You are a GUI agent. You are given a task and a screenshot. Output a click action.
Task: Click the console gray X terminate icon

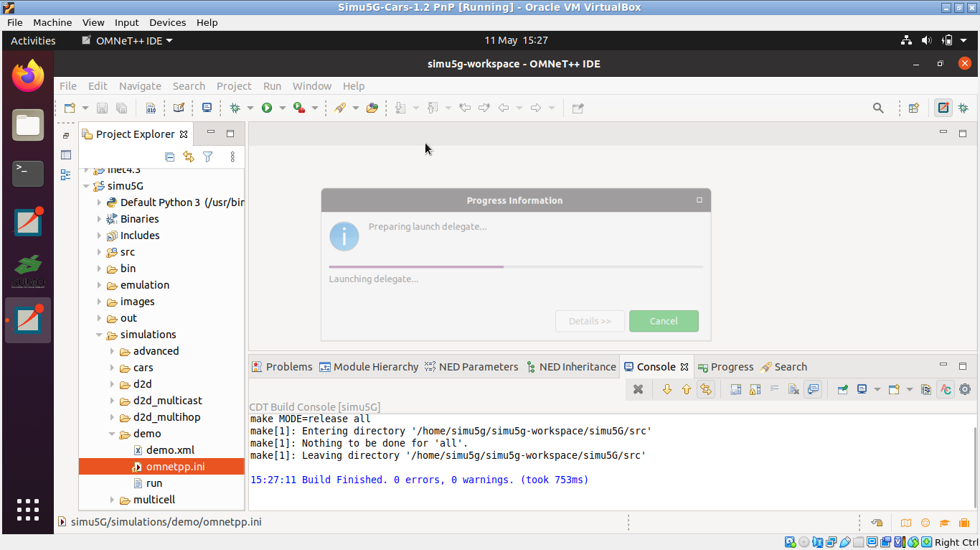pyautogui.click(x=638, y=389)
